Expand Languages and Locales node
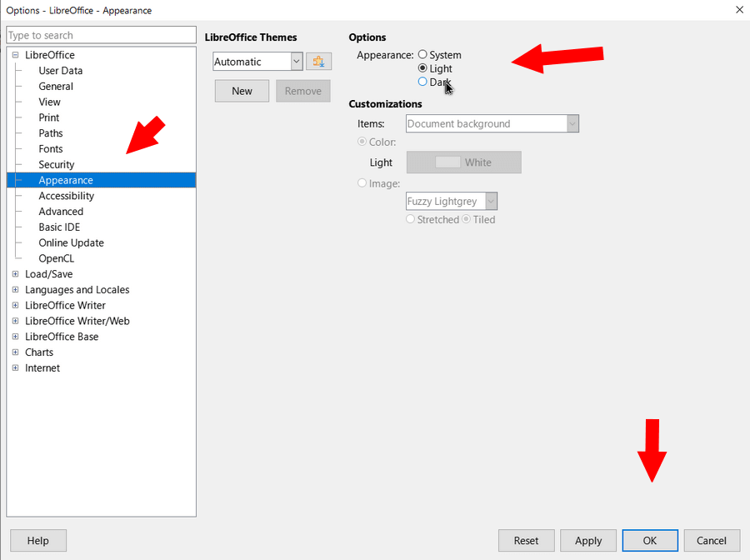750x560 pixels. point(15,290)
